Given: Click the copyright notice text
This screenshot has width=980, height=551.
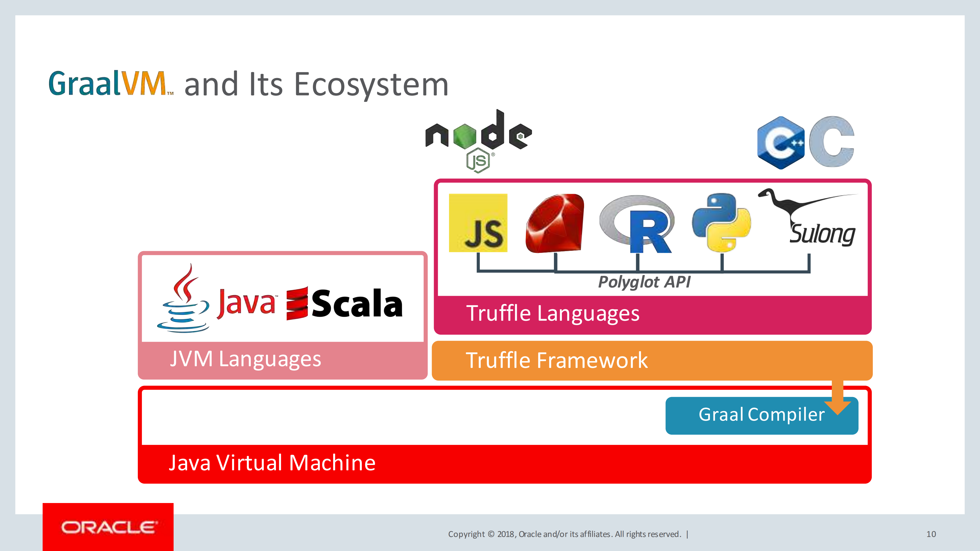Looking at the screenshot, I should 565,534.
